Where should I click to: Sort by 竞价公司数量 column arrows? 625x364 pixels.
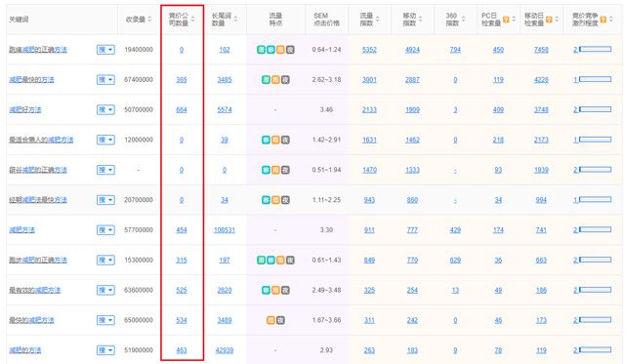tap(193, 20)
